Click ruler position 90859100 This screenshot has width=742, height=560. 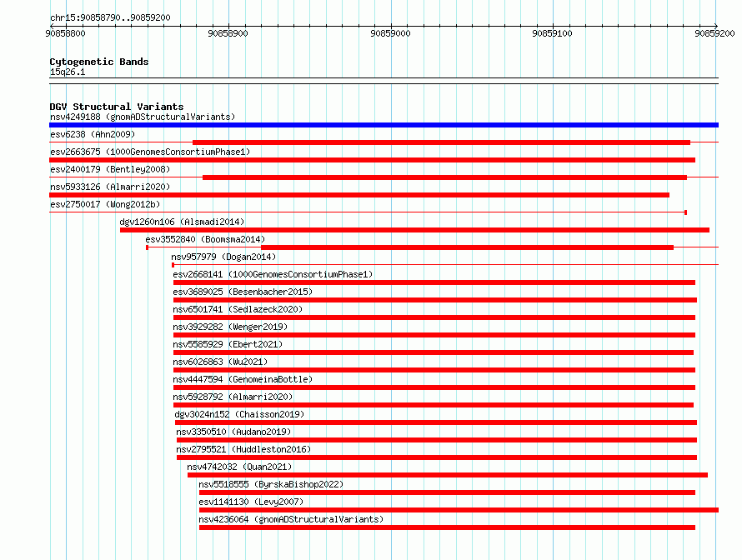[552, 33]
